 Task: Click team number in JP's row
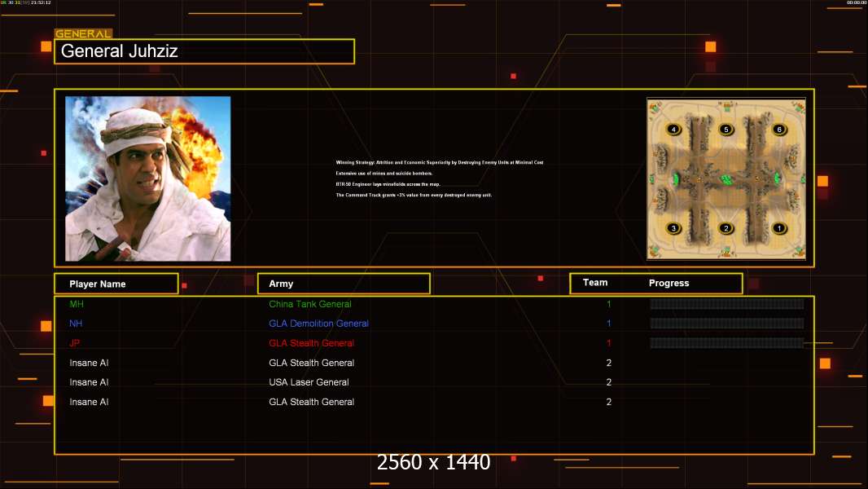pyautogui.click(x=609, y=343)
